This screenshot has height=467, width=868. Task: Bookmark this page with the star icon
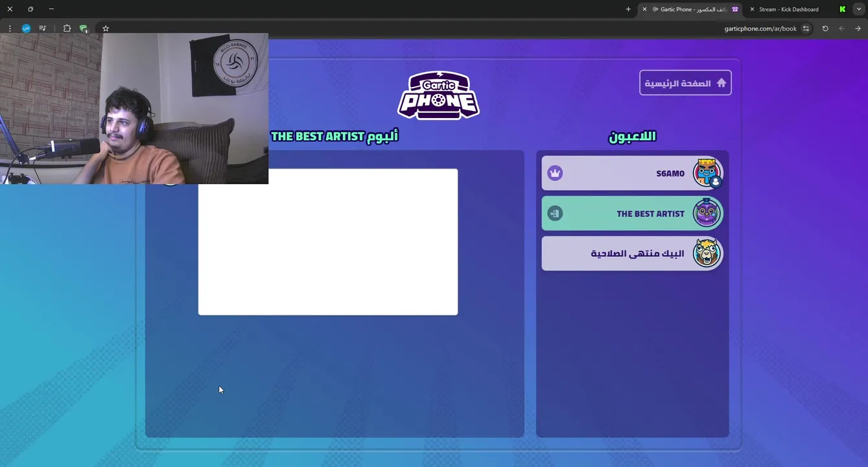[x=106, y=29]
